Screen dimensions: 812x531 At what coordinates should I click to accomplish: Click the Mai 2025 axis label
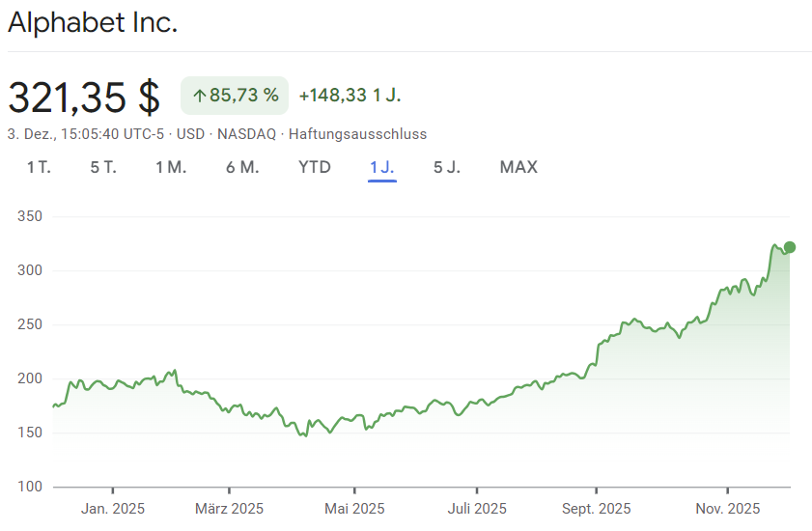pos(354,509)
